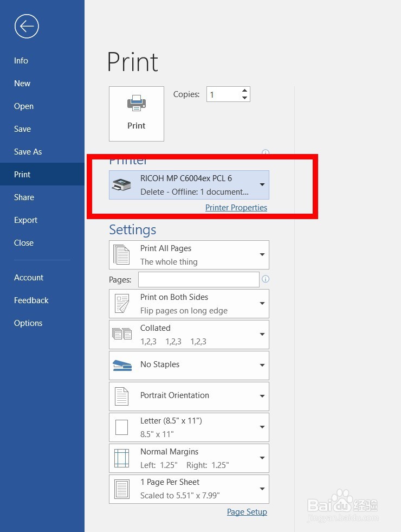Click the Settings heading text
The image size is (401, 532).
coord(133,230)
